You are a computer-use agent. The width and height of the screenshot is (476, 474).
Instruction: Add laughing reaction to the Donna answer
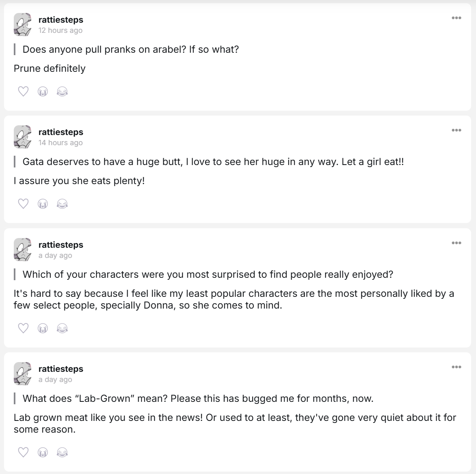tap(62, 328)
